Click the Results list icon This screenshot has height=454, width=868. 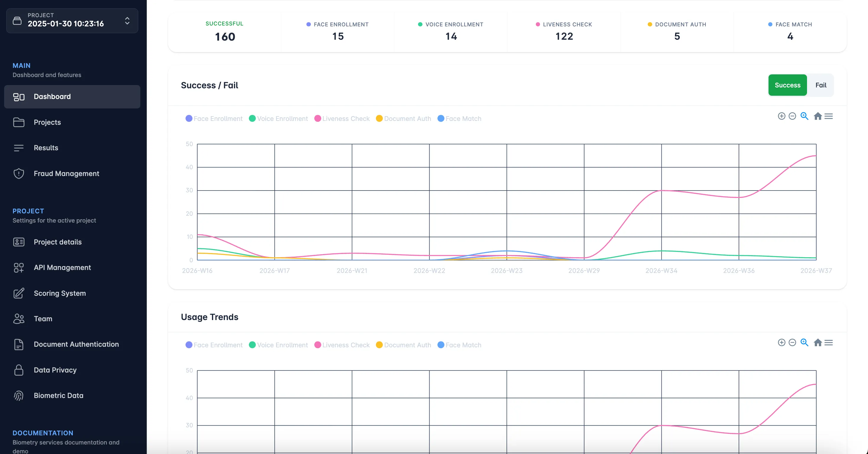coord(19,148)
